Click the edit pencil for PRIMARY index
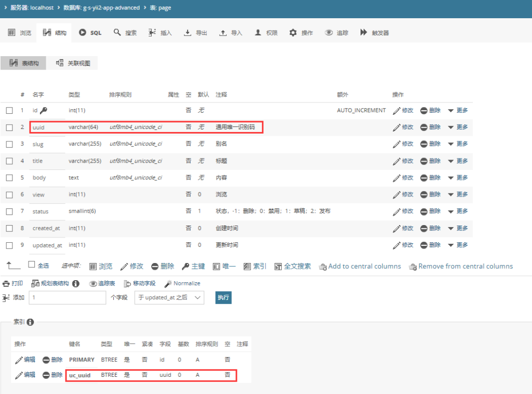Screen dimensions: 532x394 pyautogui.click(x=19, y=360)
